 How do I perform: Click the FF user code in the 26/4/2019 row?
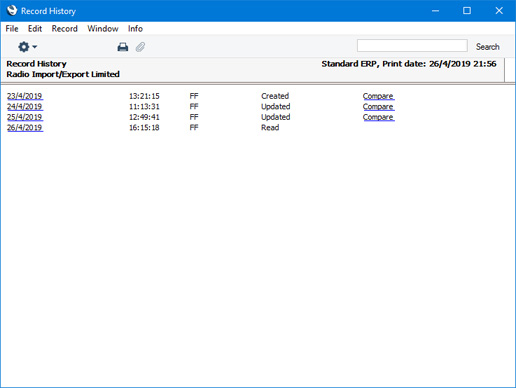pyautogui.click(x=194, y=128)
